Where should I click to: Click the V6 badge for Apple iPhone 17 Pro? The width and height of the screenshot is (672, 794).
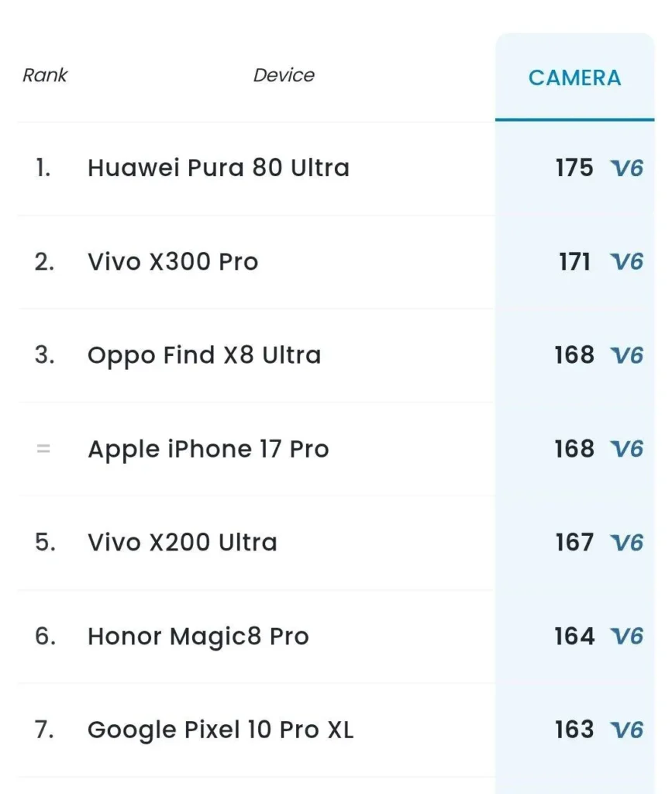coord(627,449)
